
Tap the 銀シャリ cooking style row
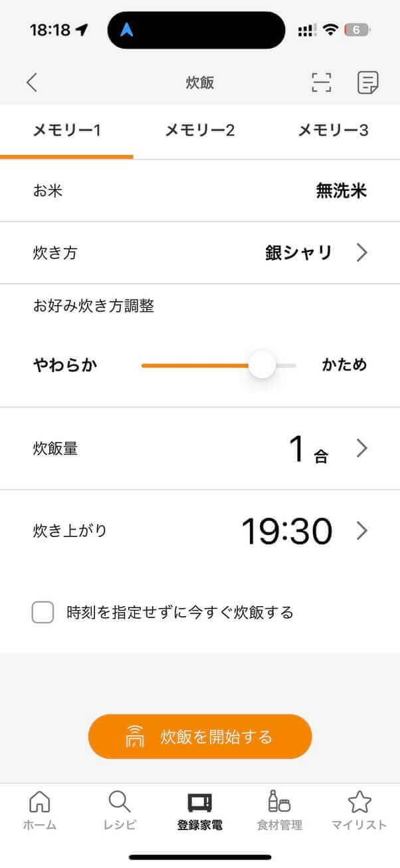coord(300,253)
